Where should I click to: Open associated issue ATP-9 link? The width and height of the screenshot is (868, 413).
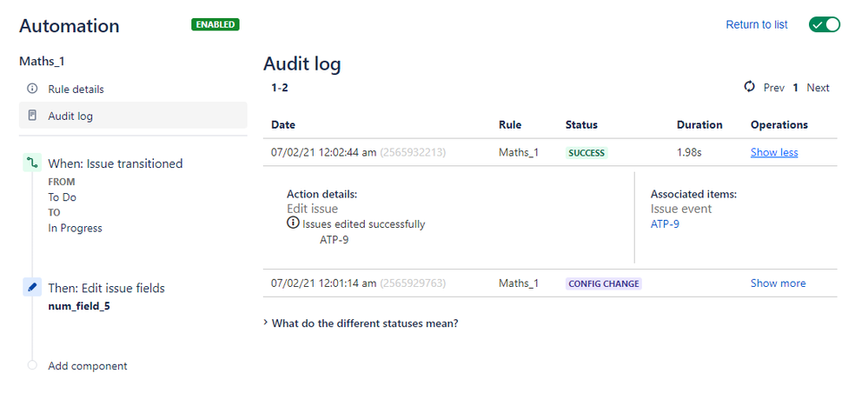click(665, 225)
